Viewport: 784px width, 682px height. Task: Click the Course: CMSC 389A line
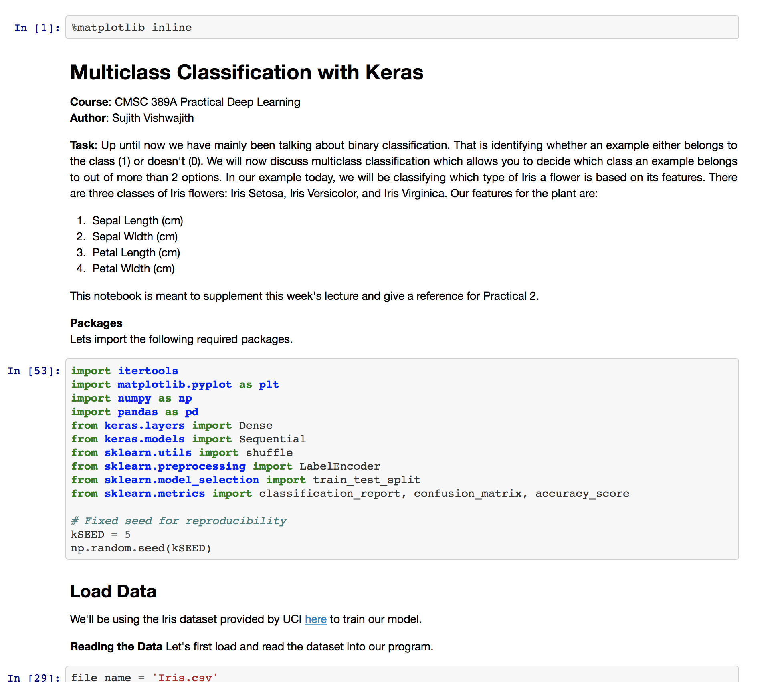point(185,102)
